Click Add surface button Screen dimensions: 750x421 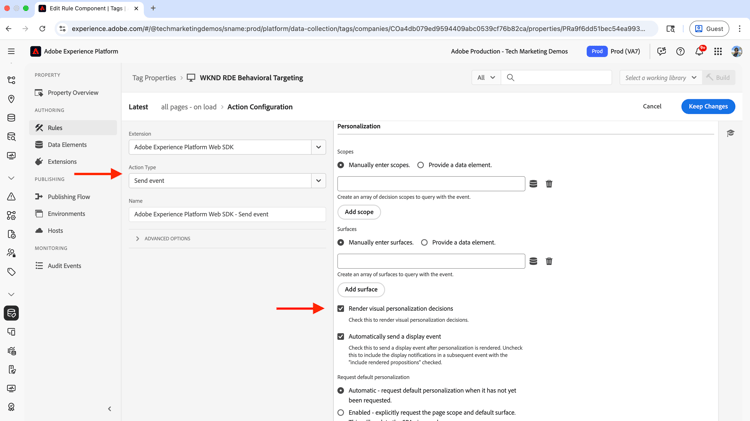pyautogui.click(x=361, y=289)
